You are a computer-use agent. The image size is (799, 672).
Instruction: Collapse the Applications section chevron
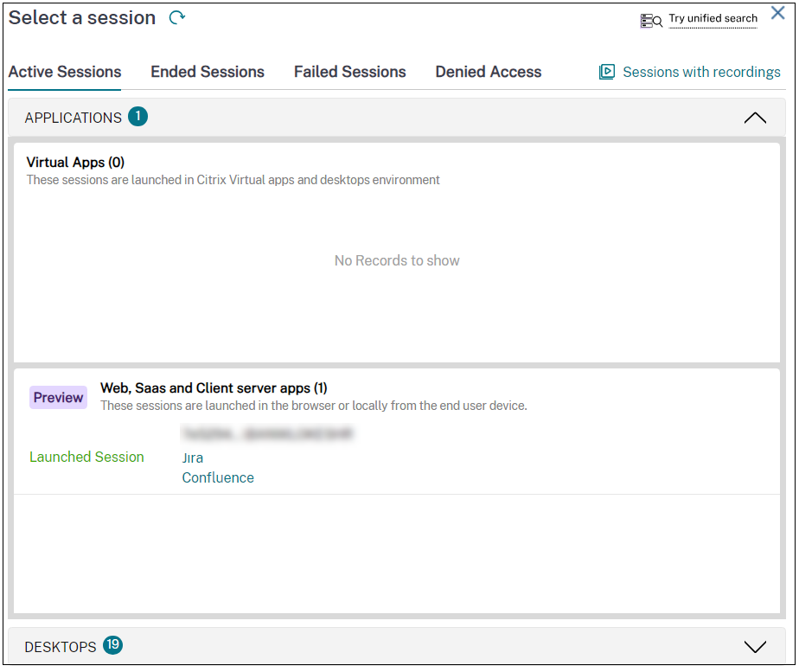[755, 118]
